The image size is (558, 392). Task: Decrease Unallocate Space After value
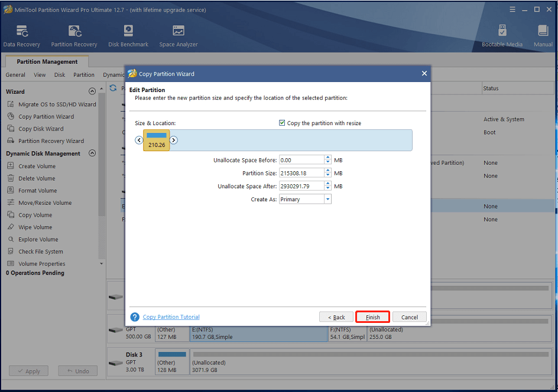[x=327, y=188]
